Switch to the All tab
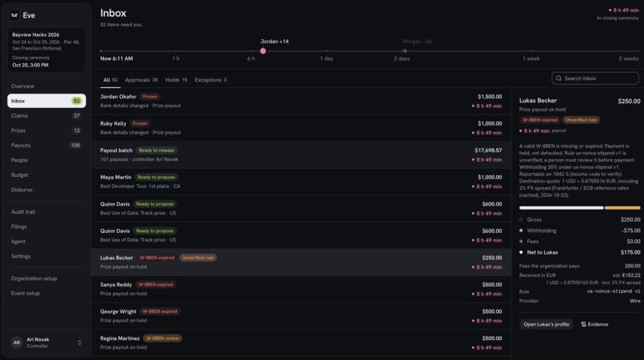 [110, 80]
